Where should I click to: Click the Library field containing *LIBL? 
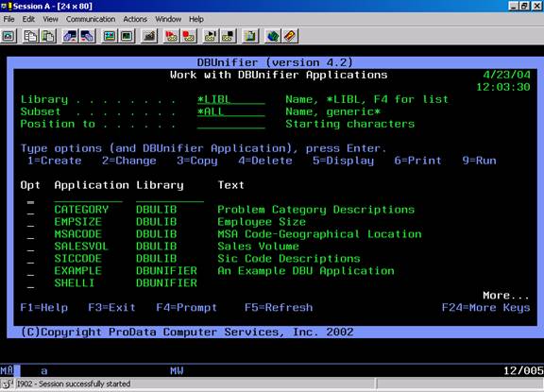point(231,99)
